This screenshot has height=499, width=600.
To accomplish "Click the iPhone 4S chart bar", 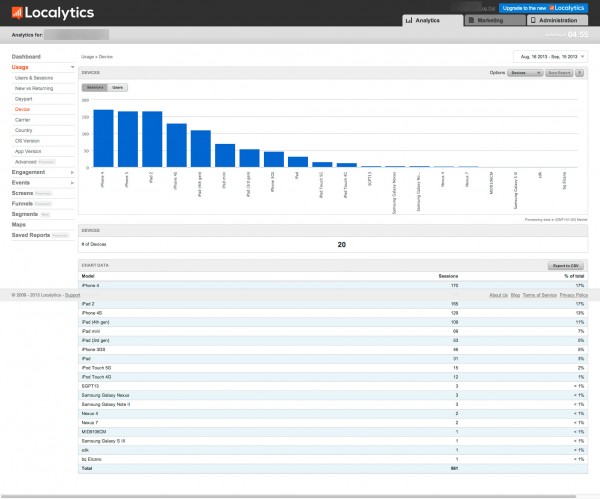I will pyautogui.click(x=176, y=145).
